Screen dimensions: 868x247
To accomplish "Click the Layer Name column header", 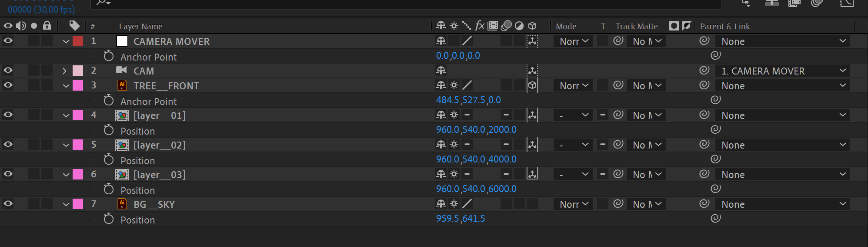I will [140, 27].
